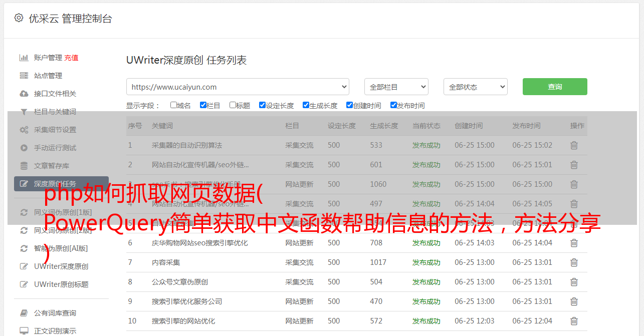644x336 pixels.
Task: Enable the 域名 field checkbox
Action: point(173,105)
